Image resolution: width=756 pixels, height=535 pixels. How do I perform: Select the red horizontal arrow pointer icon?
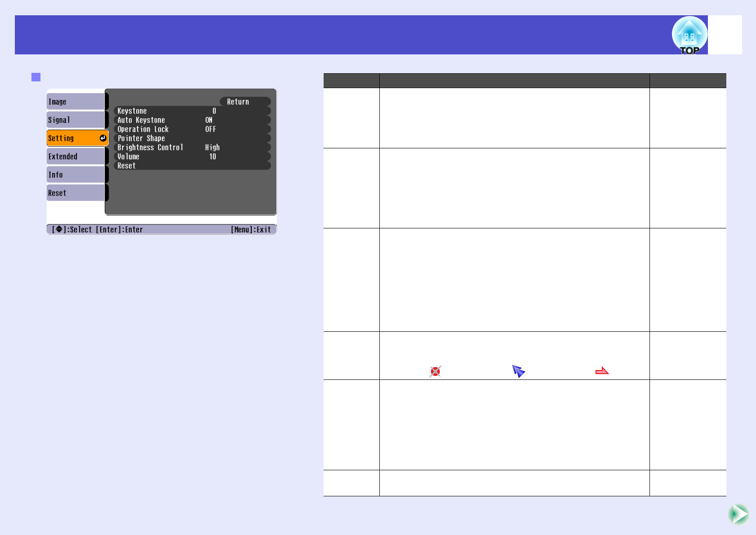(602, 370)
